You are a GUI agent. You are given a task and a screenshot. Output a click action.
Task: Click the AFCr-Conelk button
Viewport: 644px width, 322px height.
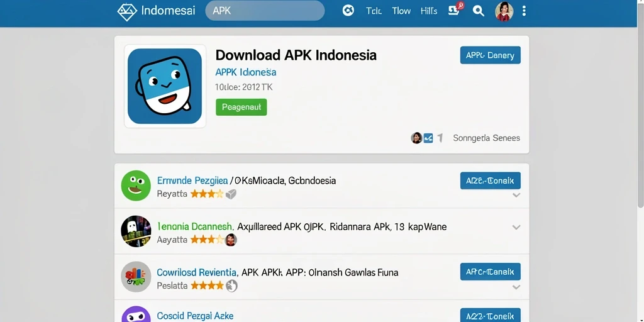click(491, 272)
